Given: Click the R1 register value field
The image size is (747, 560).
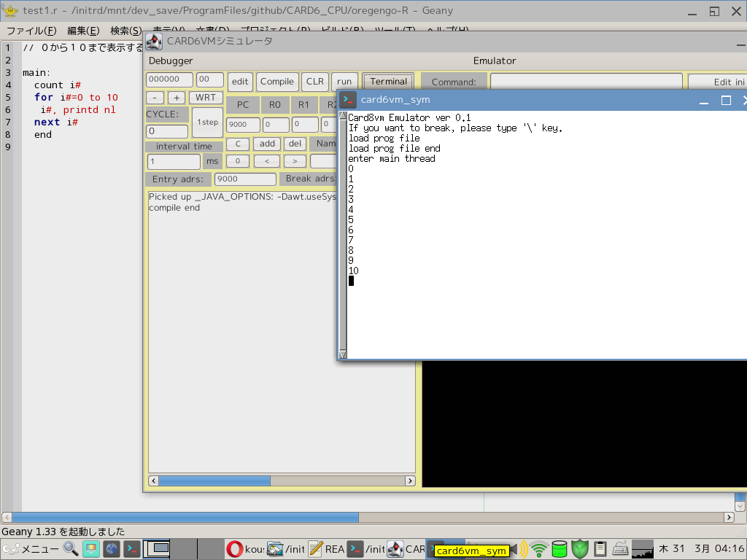Looking at the screenshot, I should coord(305,125).
